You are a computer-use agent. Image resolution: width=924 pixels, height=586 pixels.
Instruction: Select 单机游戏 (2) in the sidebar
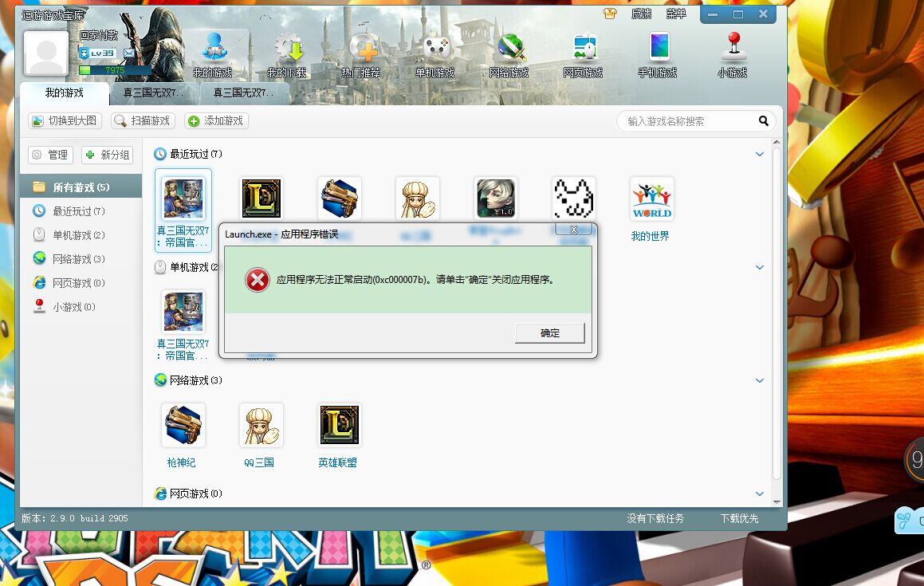[81, 235]
